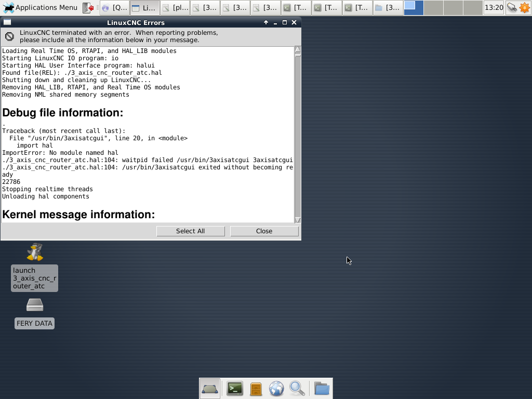Open the blue home folder in dock
The height and width of the screenshot is (399, 532).
[x=322, y=389]
